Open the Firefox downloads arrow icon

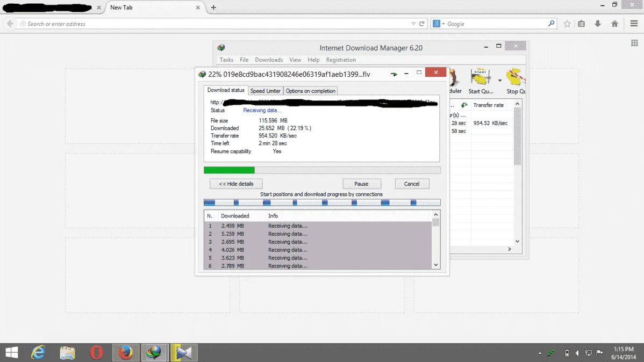pyautogui.click(x=598, y=24)
